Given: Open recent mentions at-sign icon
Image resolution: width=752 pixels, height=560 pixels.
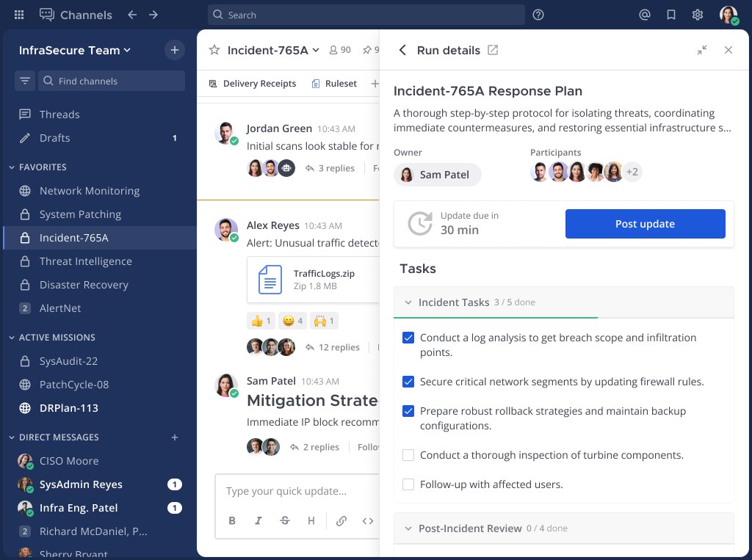Looking at the screenshot, I should pos(645,15).
